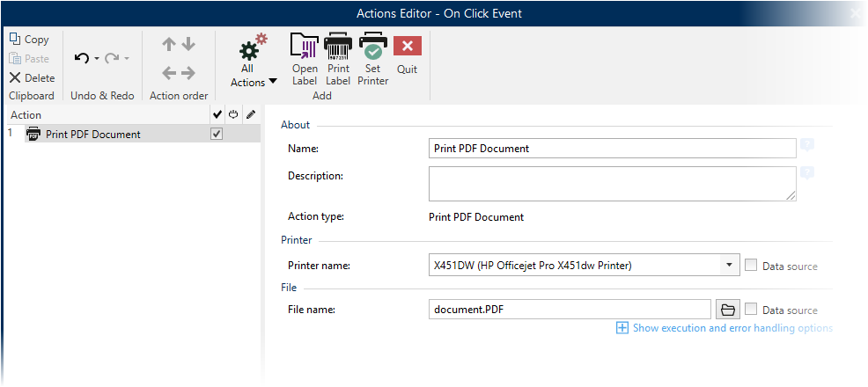The width and height of the screenshot is (868, 387).
Task: Add a Set Printer action
Action: coord(372,59)
